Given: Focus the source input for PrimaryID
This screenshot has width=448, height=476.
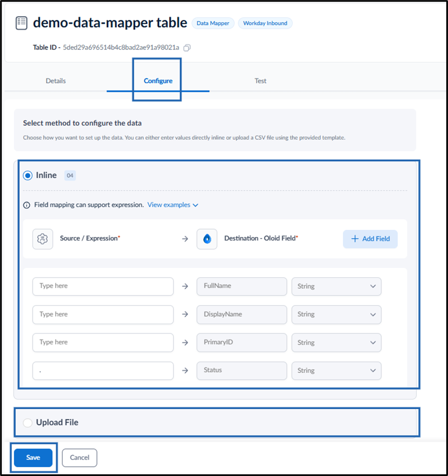Looking at the screenshot, I should (103, 342).
